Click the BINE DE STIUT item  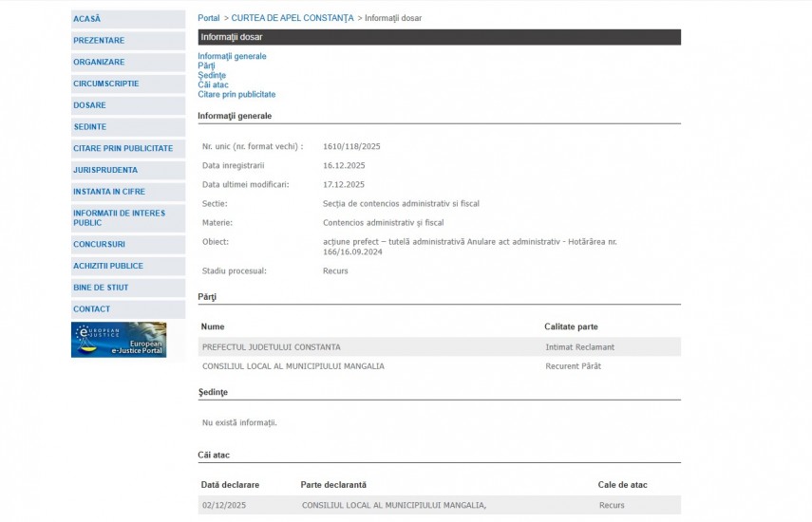[x=101, y=288]
